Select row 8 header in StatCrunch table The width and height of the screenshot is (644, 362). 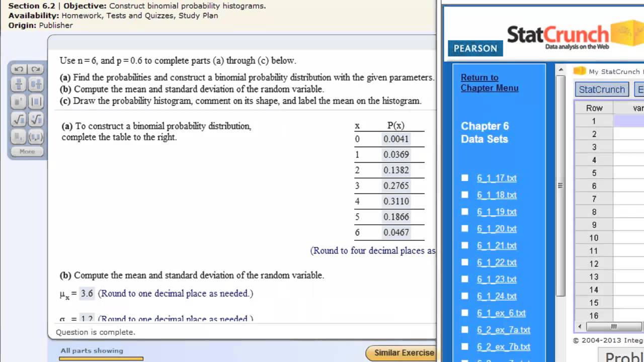[594, 212]
